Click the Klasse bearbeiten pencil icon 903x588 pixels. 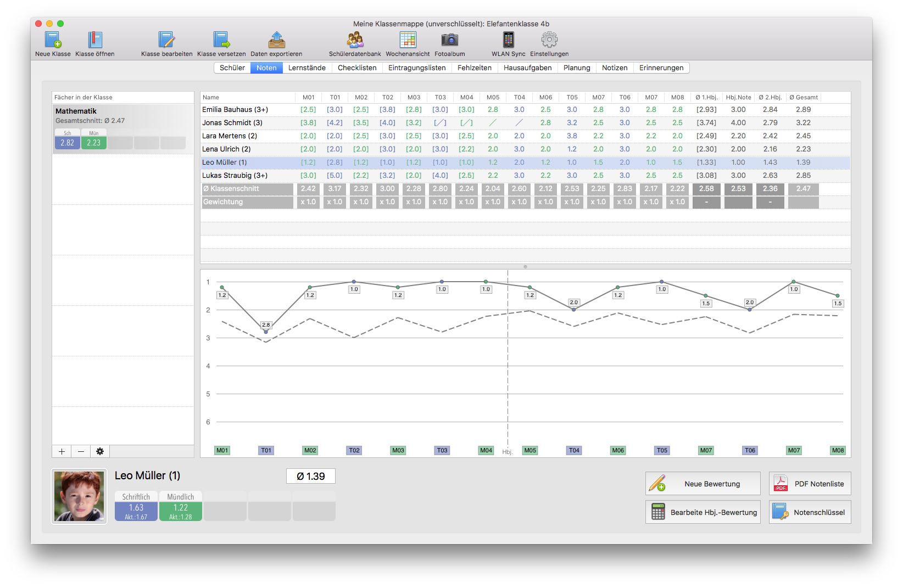166,40
